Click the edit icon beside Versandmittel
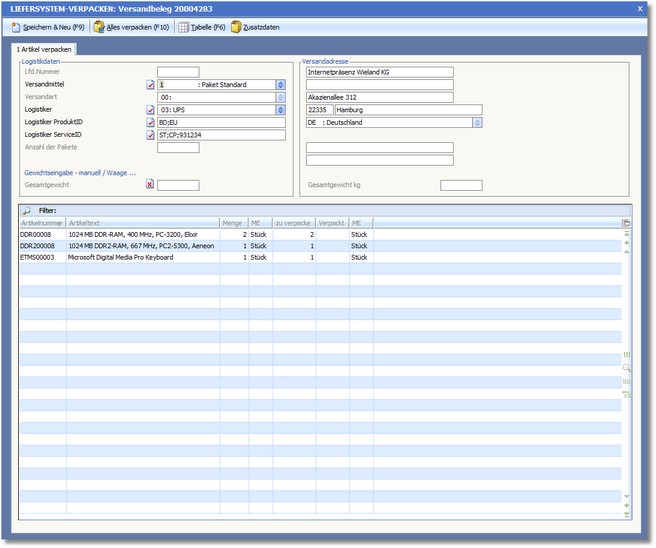This screenshot has height=548, width=656. tap(151, 85)
